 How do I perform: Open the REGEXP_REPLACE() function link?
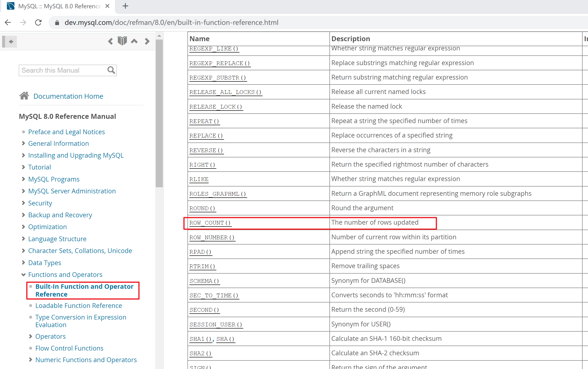click(219, 63)
